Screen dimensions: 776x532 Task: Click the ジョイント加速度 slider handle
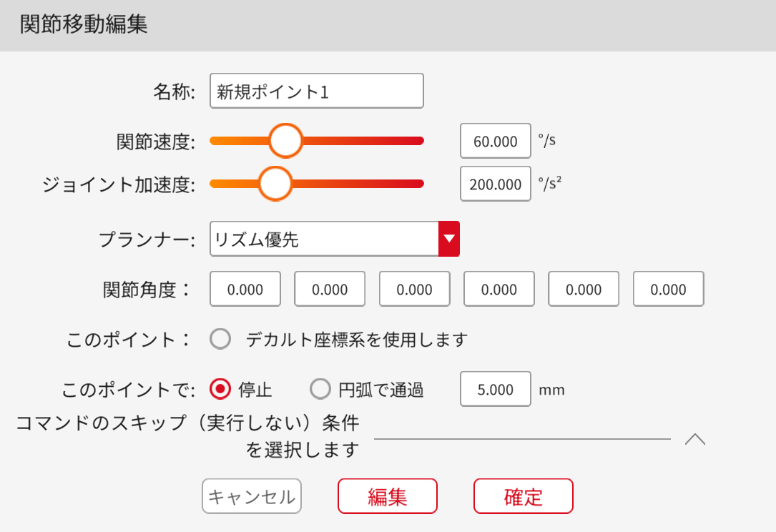tap(275, 184)
